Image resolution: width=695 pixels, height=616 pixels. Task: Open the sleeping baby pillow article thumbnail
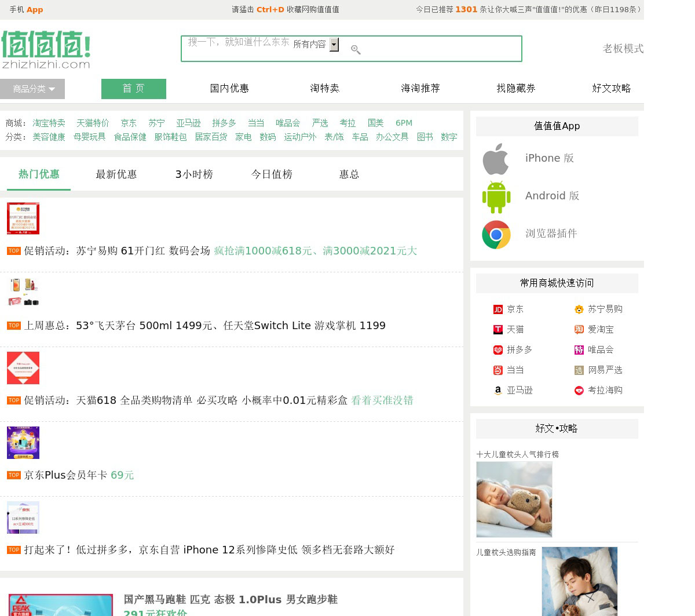[514, 499]
